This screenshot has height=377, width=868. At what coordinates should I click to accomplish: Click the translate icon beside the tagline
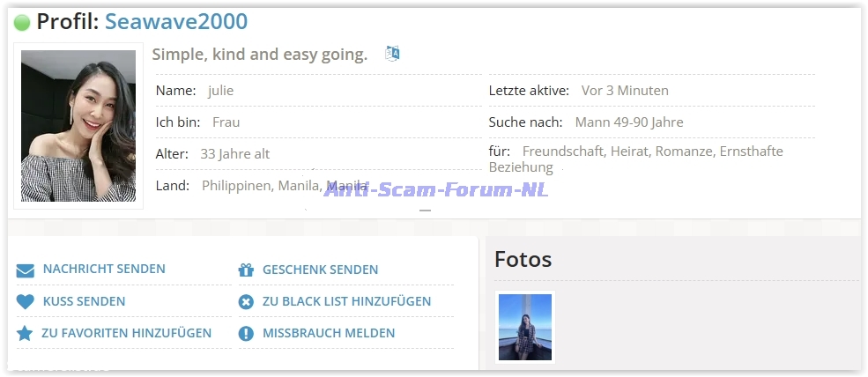click(x=392, y=54)
